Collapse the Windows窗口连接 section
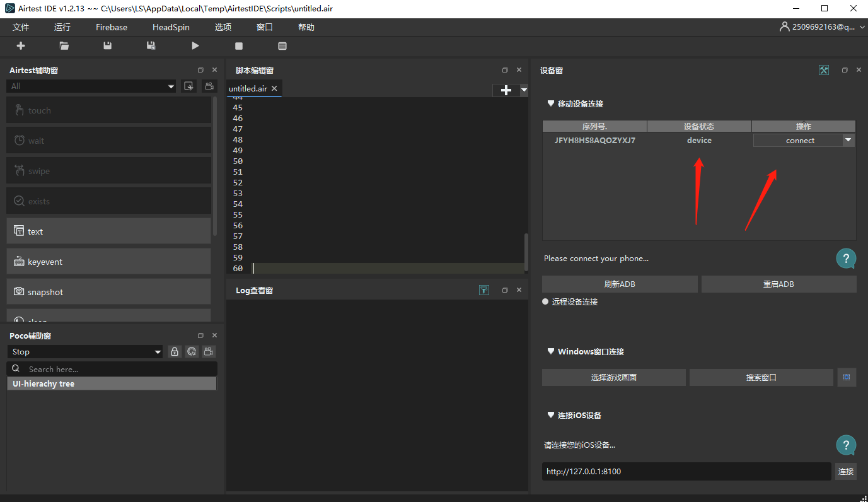Viewport: 868px width, 502px height. pyautogui.click(x=550, y=351)
